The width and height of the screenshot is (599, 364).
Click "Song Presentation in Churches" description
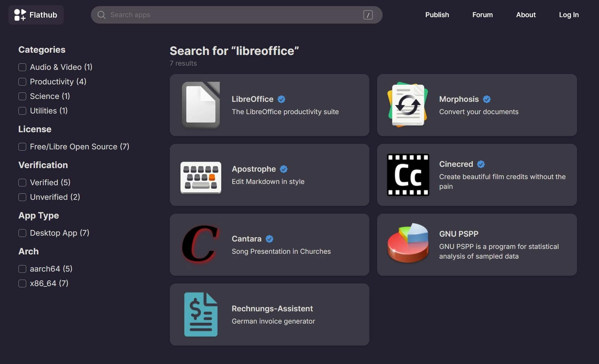tap(281, 252)
